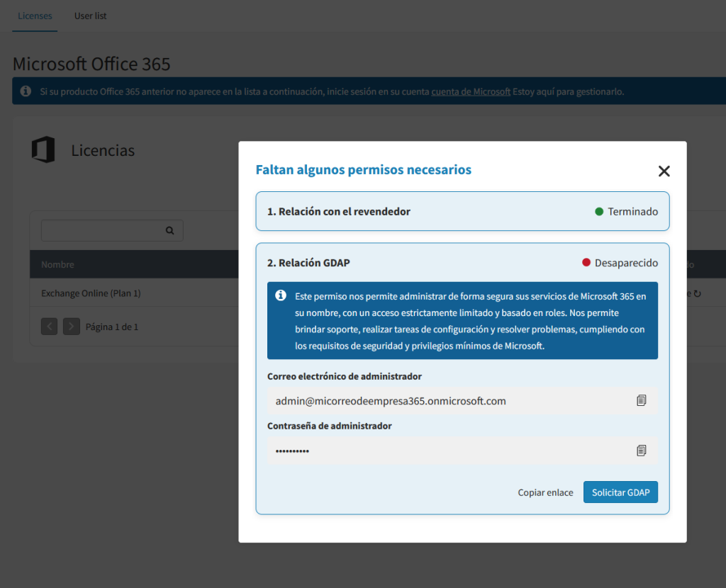Click the Copiar enlace link
Image resolution: width=726 pixels, height=588 pixels.
[x=545, y=492]
